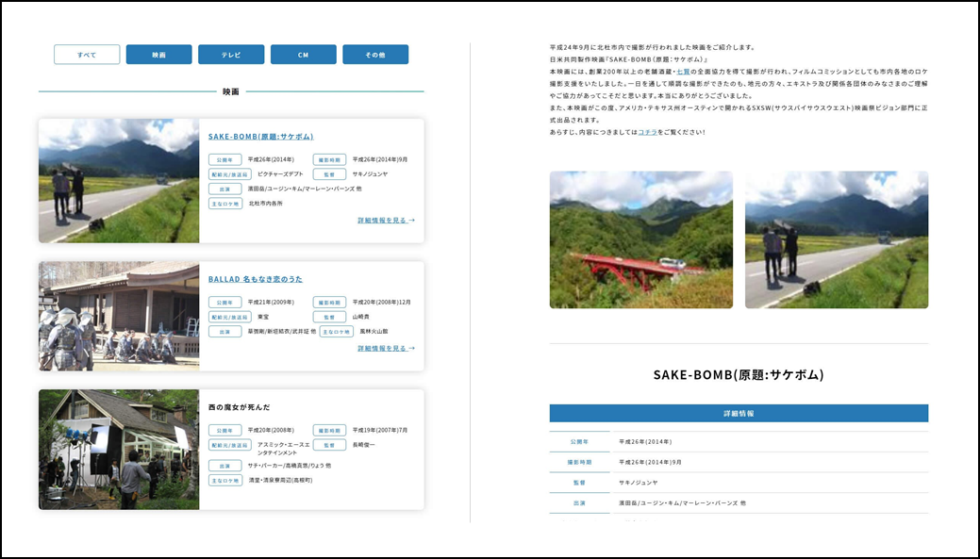Click the 北杜市内各所 location text
This screenshot has height=559, width=980.
(266, 204)
